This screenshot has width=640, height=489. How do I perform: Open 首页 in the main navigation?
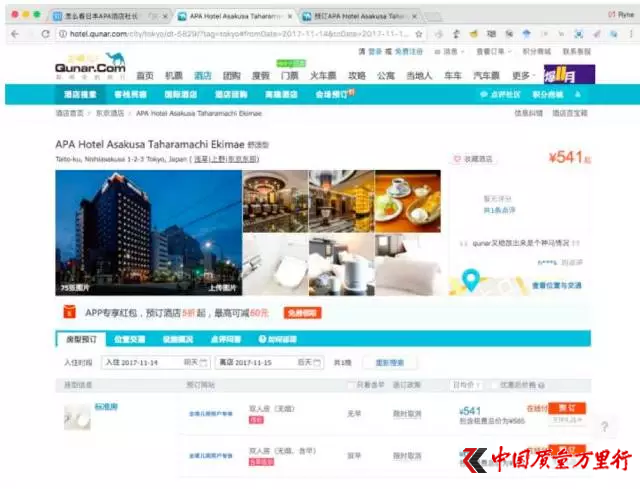pos(144,76)
